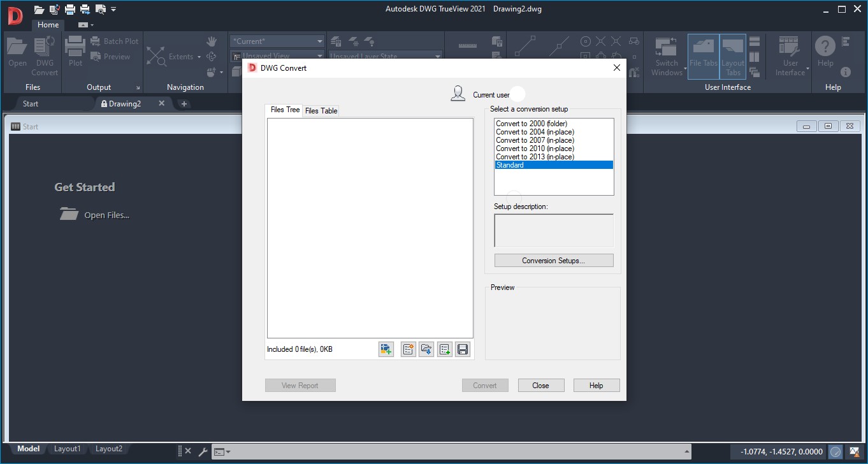Click the Open folder icon in quick access toolbar
868x464 pixels.
tap(40, 10)
